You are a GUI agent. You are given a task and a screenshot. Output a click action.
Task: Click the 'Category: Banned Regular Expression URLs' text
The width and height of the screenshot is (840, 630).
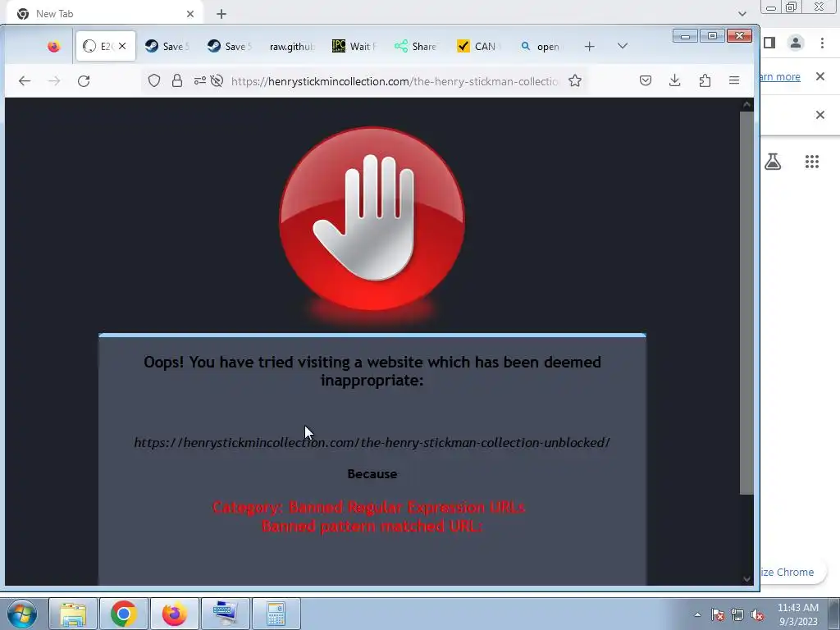pos(369,507)
